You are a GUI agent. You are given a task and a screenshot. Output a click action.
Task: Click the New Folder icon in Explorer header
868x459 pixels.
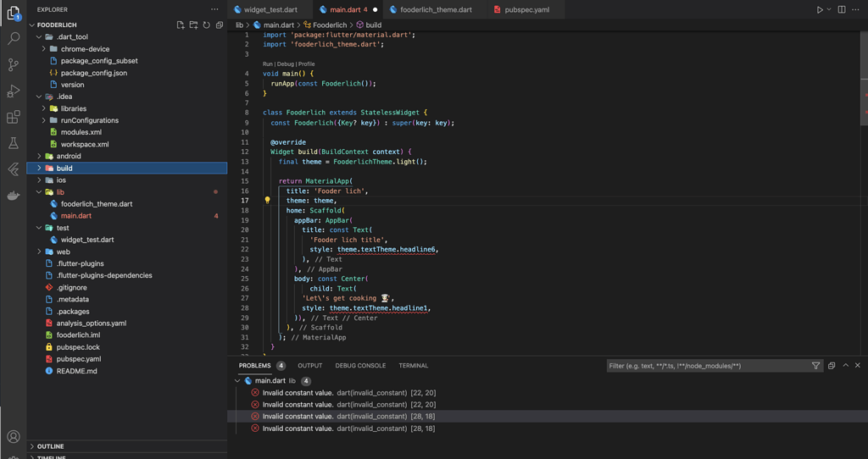[x=193, y=25]
